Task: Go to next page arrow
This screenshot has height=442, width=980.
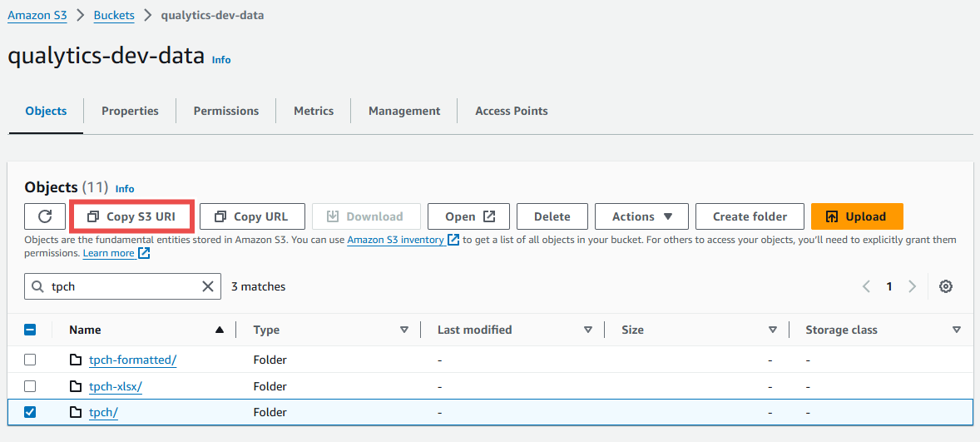Action: click(x=912, y=286)
